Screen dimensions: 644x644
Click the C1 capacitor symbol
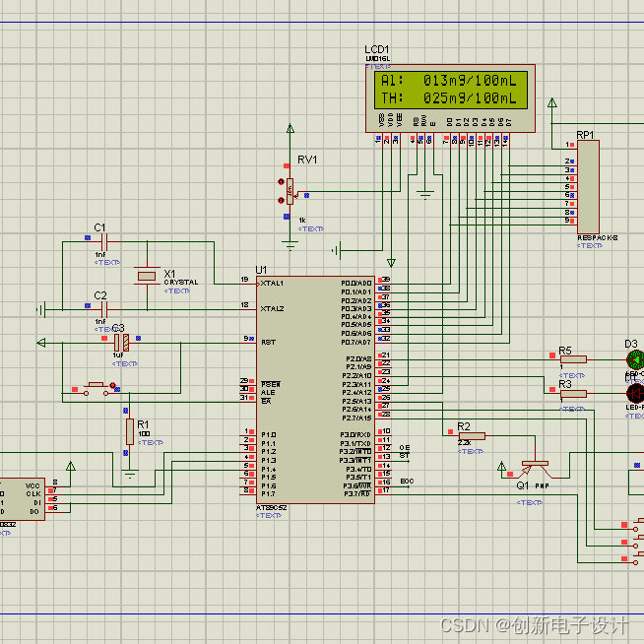click(x=104, y=242)
